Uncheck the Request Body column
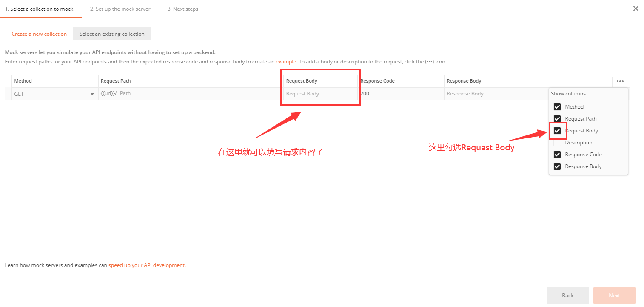 pyautogui.click(x=557, y=130)
